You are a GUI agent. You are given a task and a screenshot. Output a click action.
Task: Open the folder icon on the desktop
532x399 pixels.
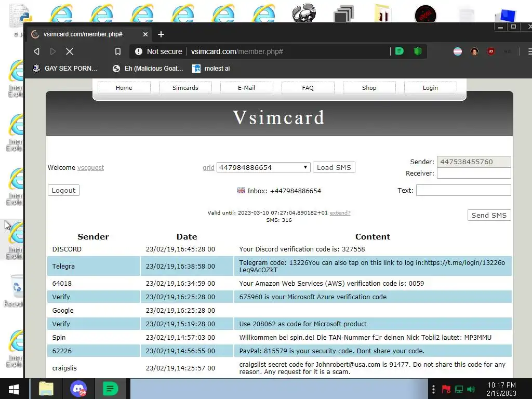(x=383, y=13)
